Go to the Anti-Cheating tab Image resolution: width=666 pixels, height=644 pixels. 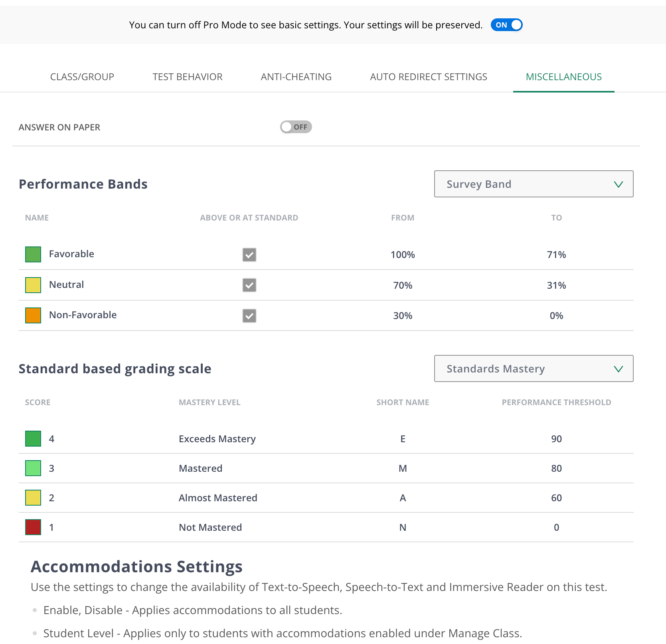296,77
